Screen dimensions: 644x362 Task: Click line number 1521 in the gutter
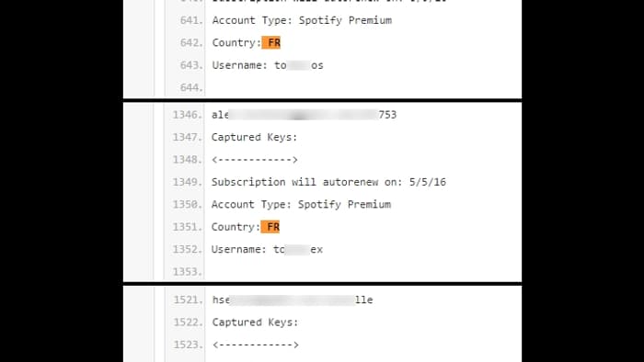188,300
